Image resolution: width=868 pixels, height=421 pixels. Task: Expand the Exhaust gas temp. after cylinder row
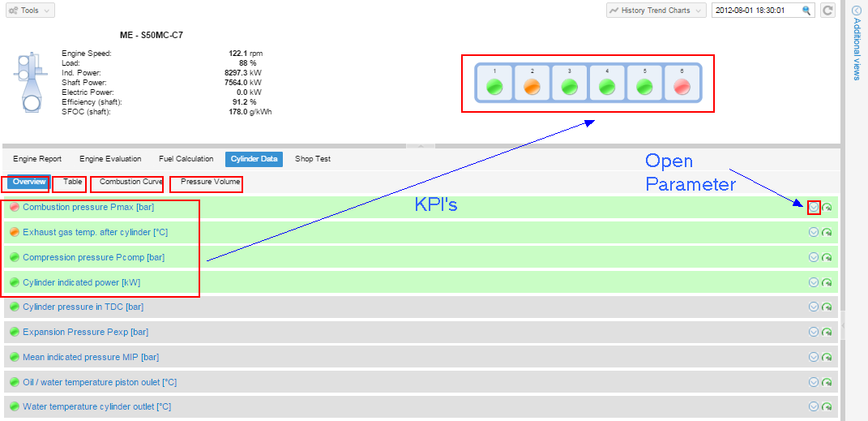(x=814, y=233)
